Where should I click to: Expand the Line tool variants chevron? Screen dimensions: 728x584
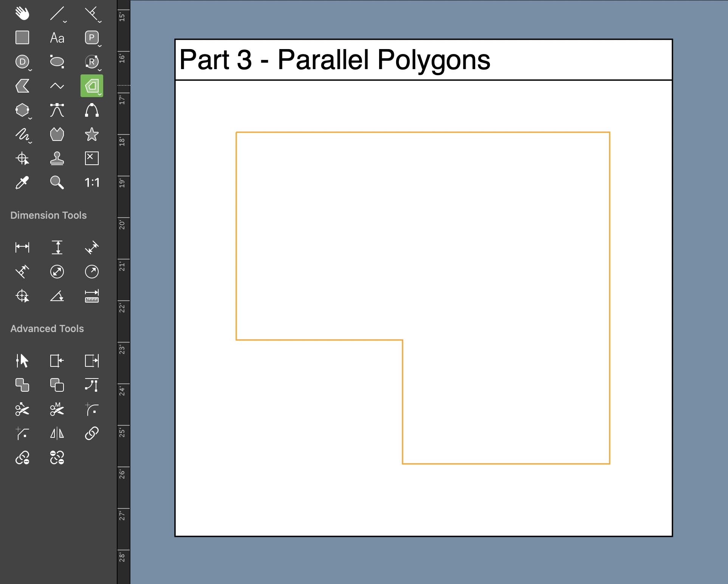tap(65, 22)
